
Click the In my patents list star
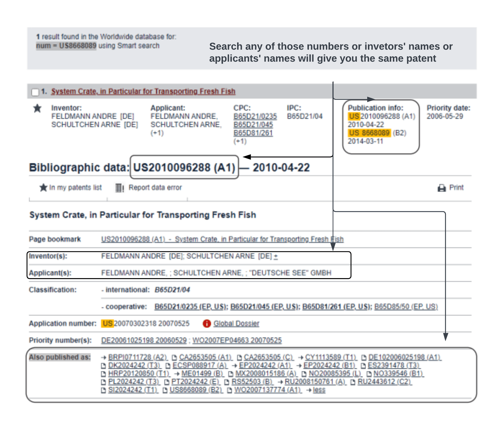[43, 187]
